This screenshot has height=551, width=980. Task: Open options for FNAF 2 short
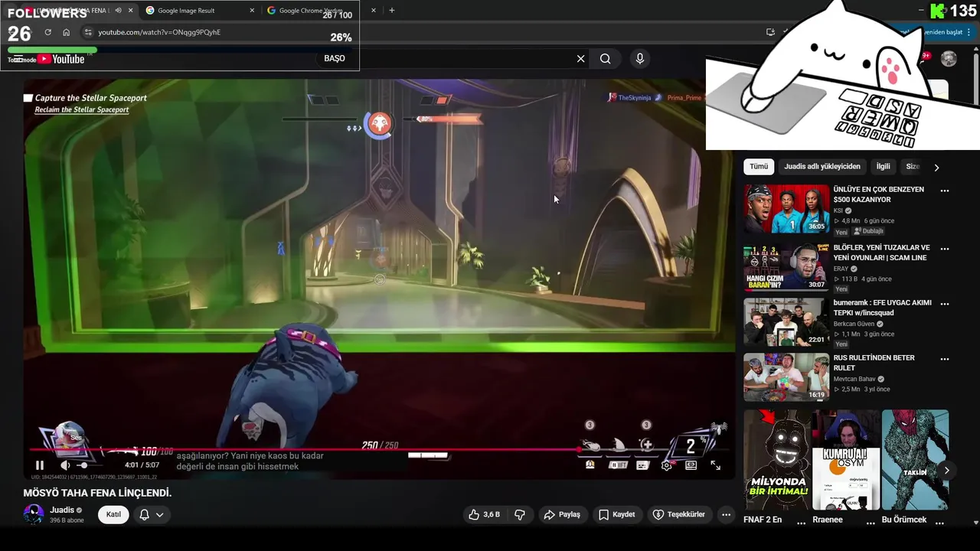(801, 523)
